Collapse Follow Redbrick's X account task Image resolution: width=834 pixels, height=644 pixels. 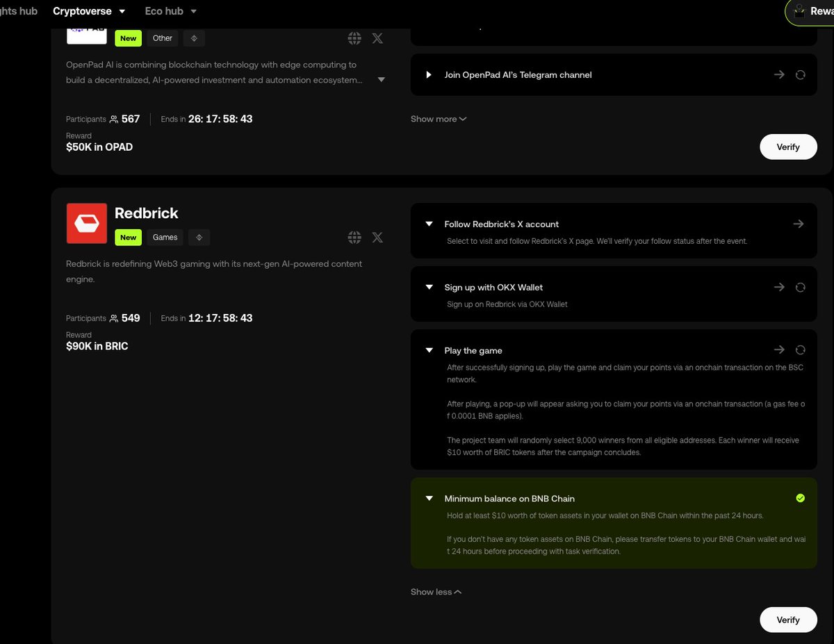tap(429, 224)
